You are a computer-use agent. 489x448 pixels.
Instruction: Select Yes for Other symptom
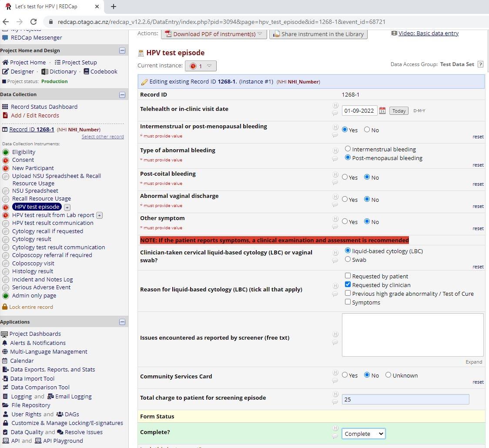coord(345,221)
